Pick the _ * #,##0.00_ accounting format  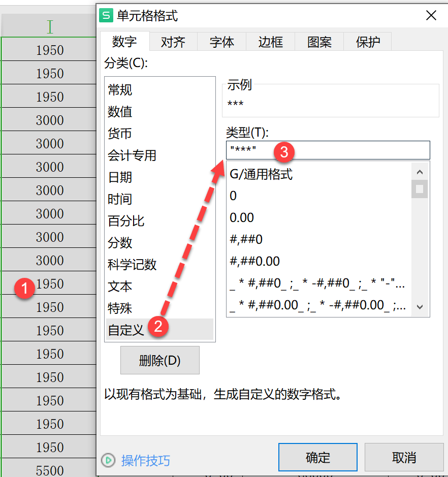(x=319, y=305)
